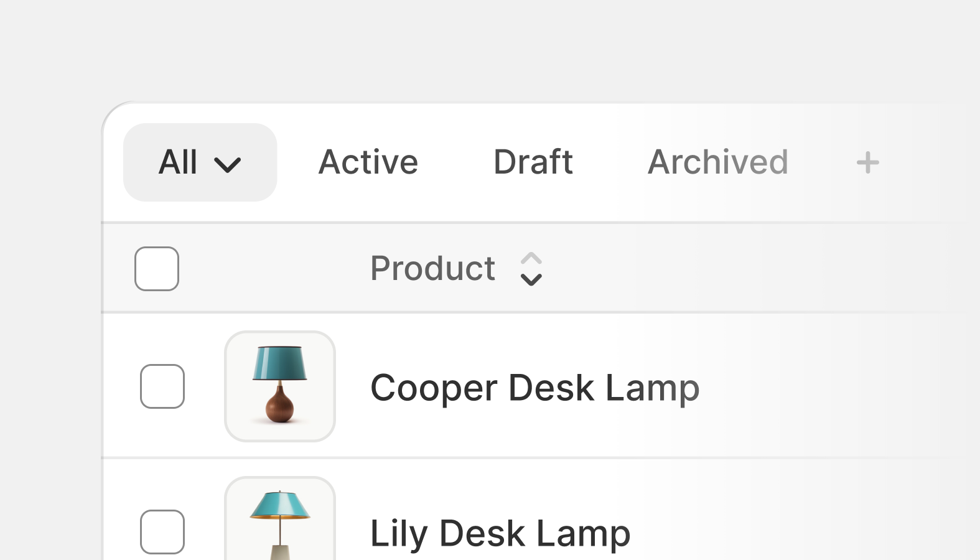The image size is (980, 560).
Task: Open the Cooper Desk Lamp product link
Action: point(535,388)
